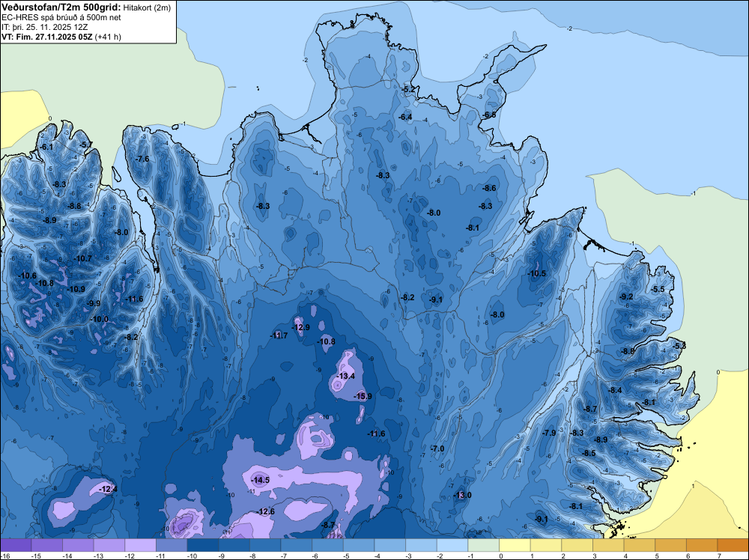Click the -10.5 temperature label
Image resolution: width=749 pixels, height=560 pixels.
point(536,273)
